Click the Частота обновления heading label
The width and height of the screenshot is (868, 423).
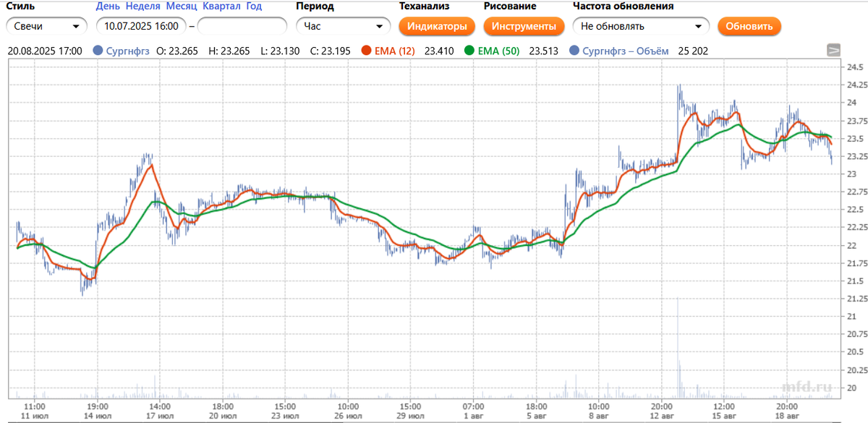624,7
